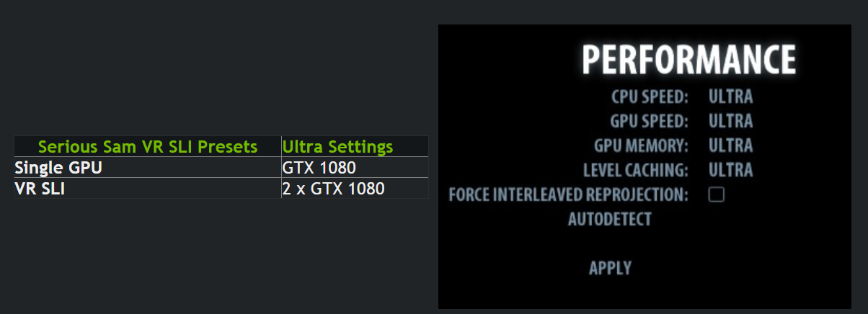Select the Single GPU table cell
The image size is (868, 314).
click(148, 167)
